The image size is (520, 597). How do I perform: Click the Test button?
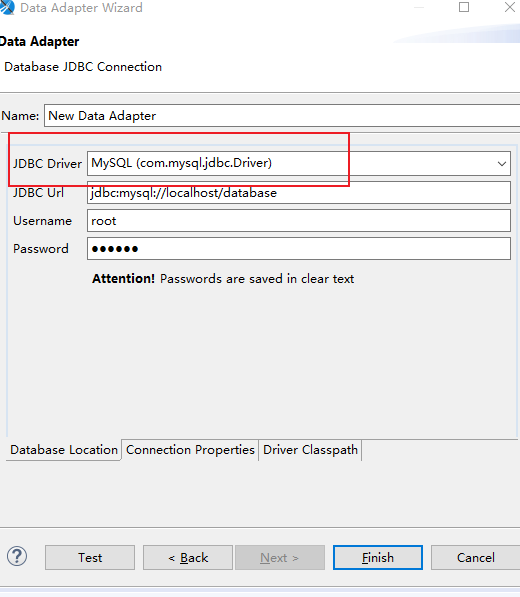coord(90,557)
